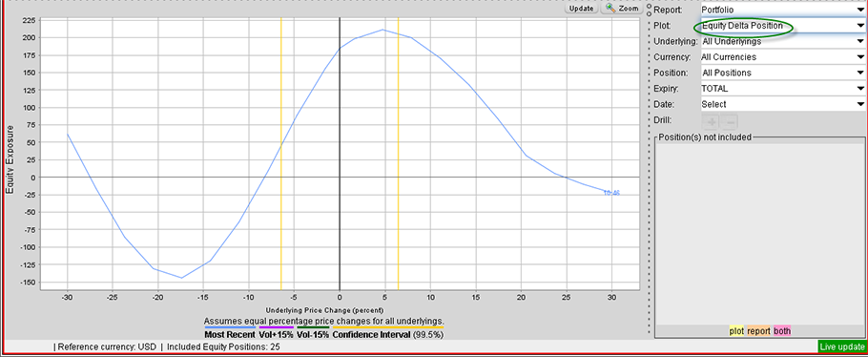Click the 10:46 timestamp label on curve
868x357 pixels.
pyautogui.click(x=611, y=193)
